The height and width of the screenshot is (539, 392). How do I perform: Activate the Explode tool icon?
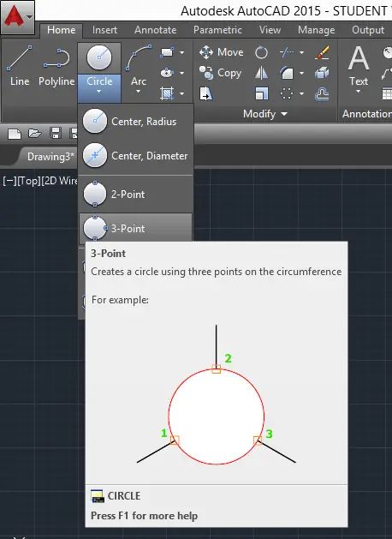(x=322, y=73)
